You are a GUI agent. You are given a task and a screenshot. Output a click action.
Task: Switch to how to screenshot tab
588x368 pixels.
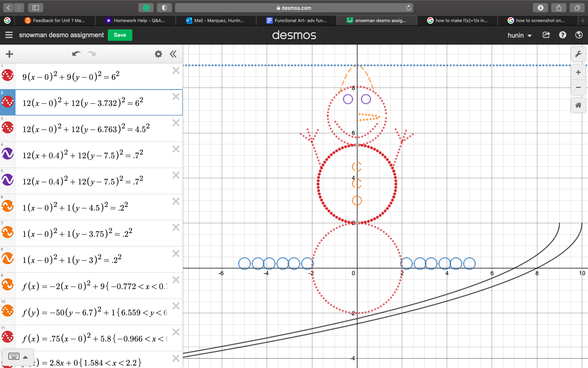(538, 20)
